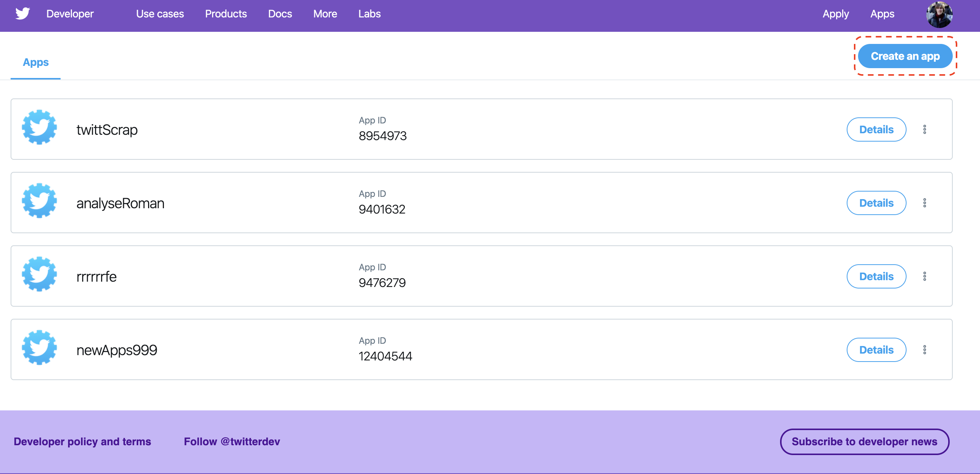Click the rrrrrrfe app gear icon

pos(39,274)
